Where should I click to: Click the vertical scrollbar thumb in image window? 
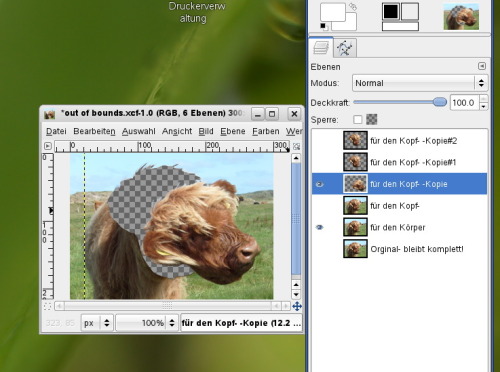[x=296, y=219]
